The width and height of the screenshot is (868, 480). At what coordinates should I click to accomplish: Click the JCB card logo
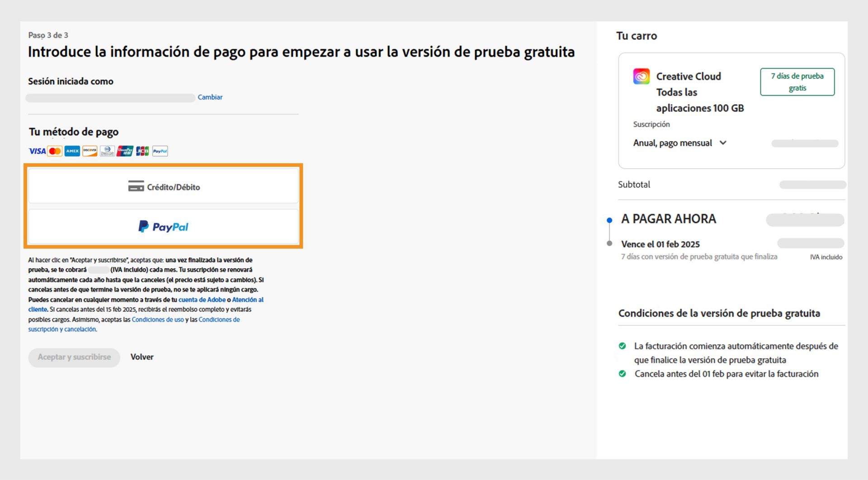pyautogui.click(x=142, y=151)
